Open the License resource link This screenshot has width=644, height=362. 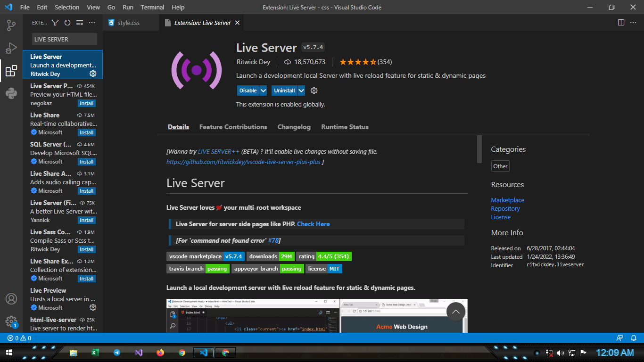(501, 217)
